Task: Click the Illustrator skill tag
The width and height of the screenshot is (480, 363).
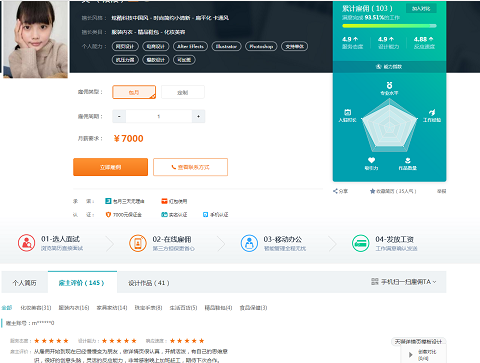Action: (226, 46)
